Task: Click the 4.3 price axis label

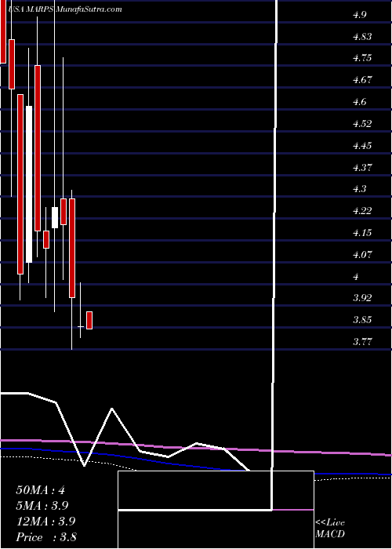Action: coord(360,189)
